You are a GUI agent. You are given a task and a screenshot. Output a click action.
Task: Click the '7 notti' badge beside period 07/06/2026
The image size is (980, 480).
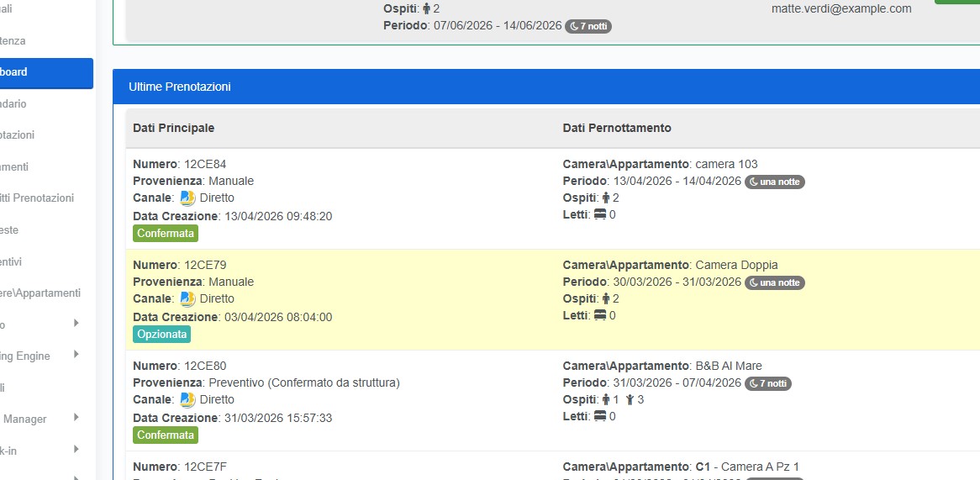coord(587,26)
